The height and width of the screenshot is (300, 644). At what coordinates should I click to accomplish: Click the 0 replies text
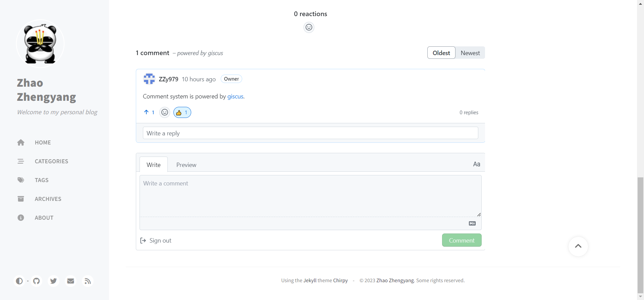[469, 113]
